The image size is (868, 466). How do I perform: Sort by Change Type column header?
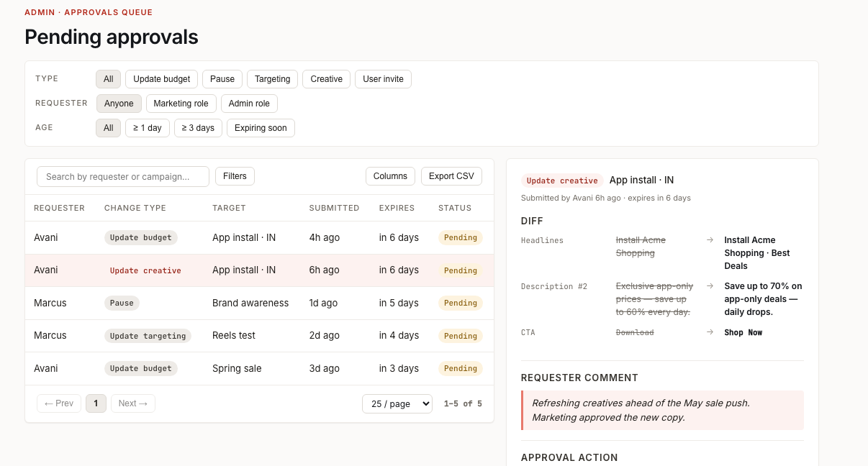click(x=135, y=208)
